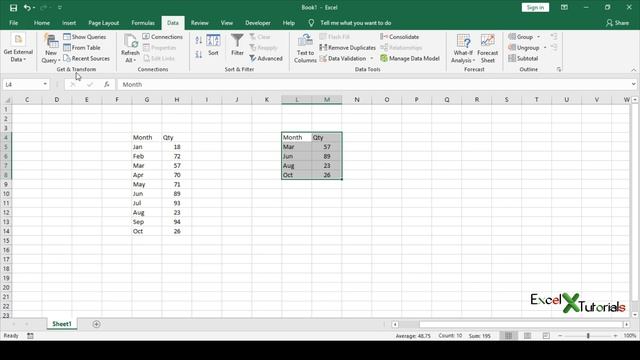Open the File tab
The width and height of the screenshot is (640, 360).
pyautogui.click(x=13, y=23)
